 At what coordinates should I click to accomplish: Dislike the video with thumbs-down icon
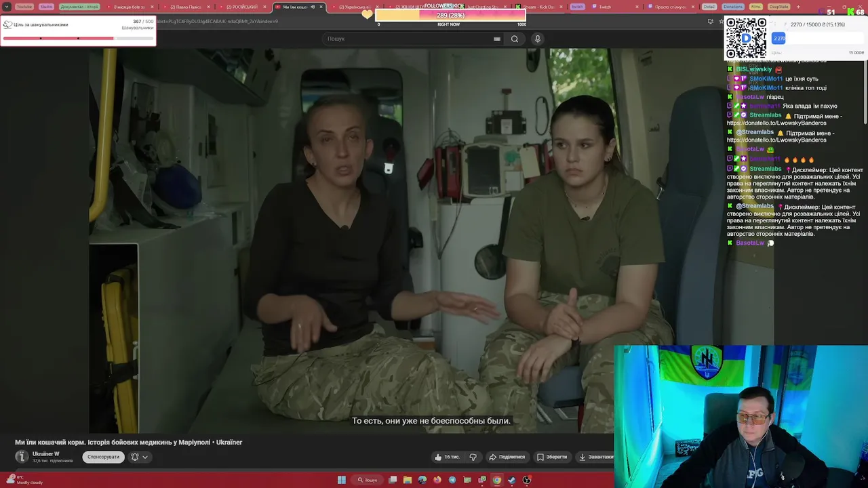point(473,457)
